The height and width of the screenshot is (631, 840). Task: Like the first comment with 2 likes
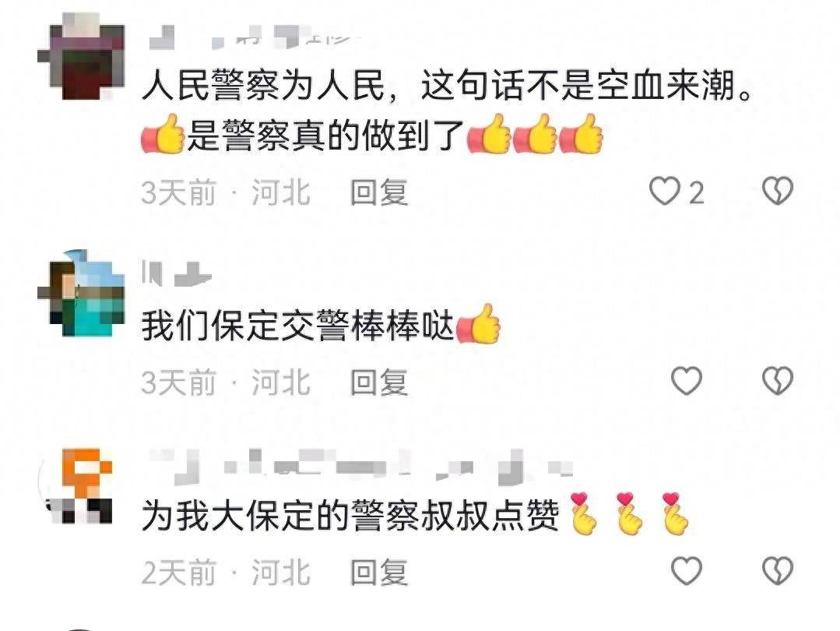(664, 192)
